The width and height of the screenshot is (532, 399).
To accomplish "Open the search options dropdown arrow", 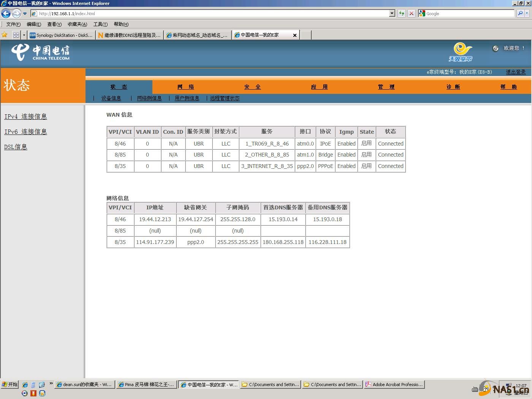I will point(527,13).
